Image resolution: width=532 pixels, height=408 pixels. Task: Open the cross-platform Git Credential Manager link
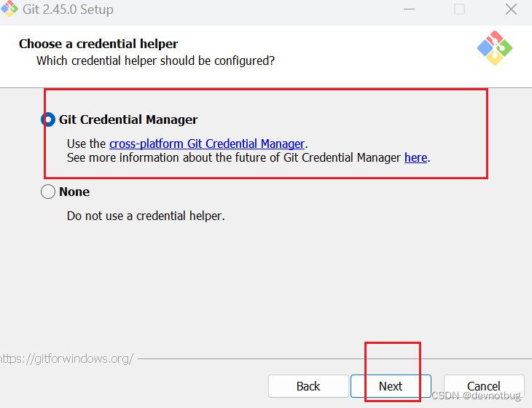207,144
